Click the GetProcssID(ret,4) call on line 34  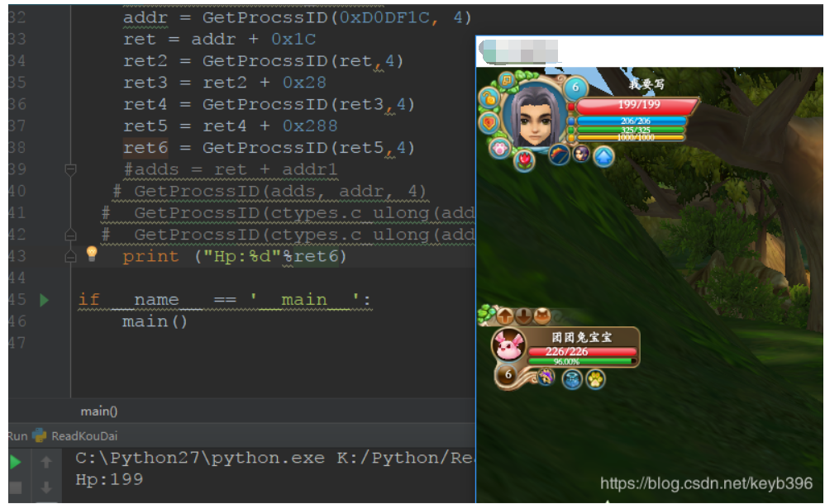click(x=303, y=61)
